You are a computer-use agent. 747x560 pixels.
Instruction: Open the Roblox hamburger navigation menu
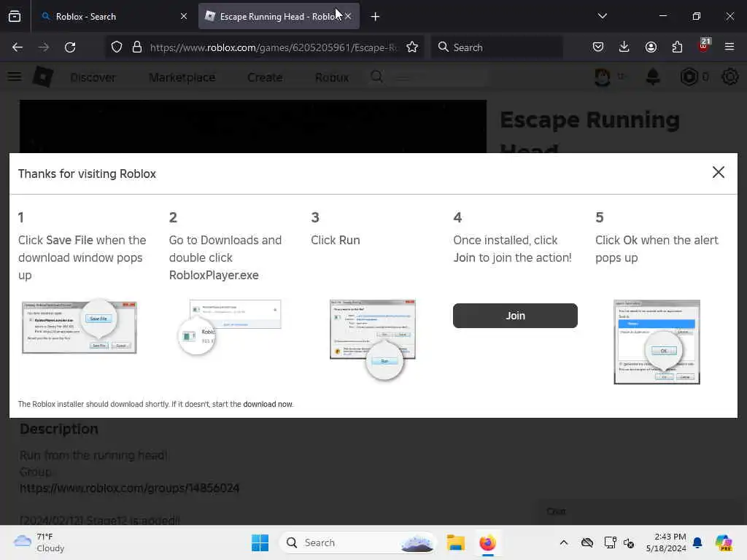15,77
